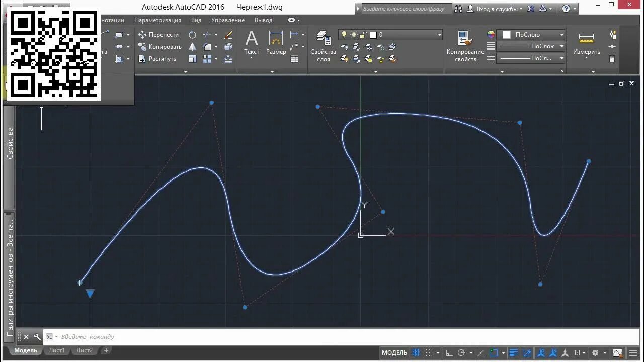Launch Match Properties (Копирование свойств)
Image resolution: width=644 pixels, height=362 pixels.
coord(465,45)
